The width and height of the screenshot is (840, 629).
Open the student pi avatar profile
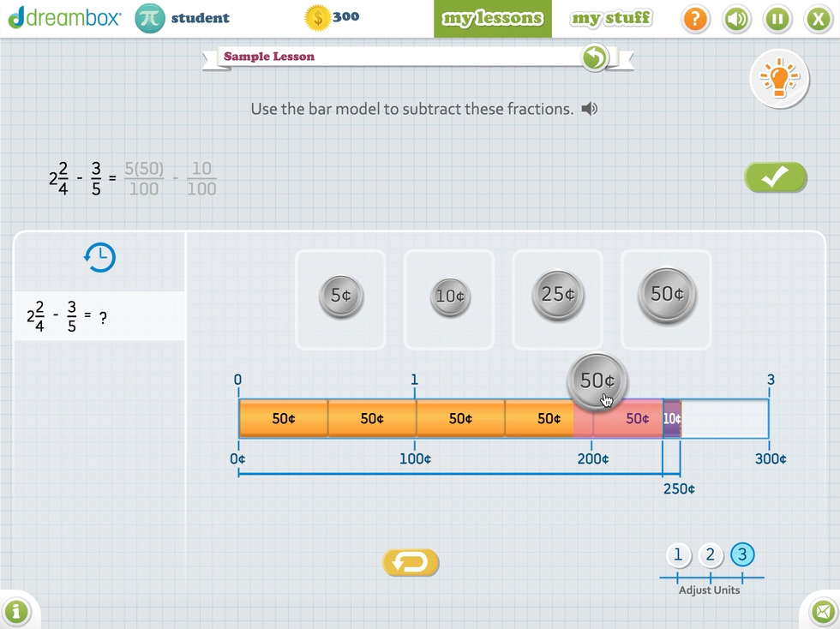tap(150, 18)
